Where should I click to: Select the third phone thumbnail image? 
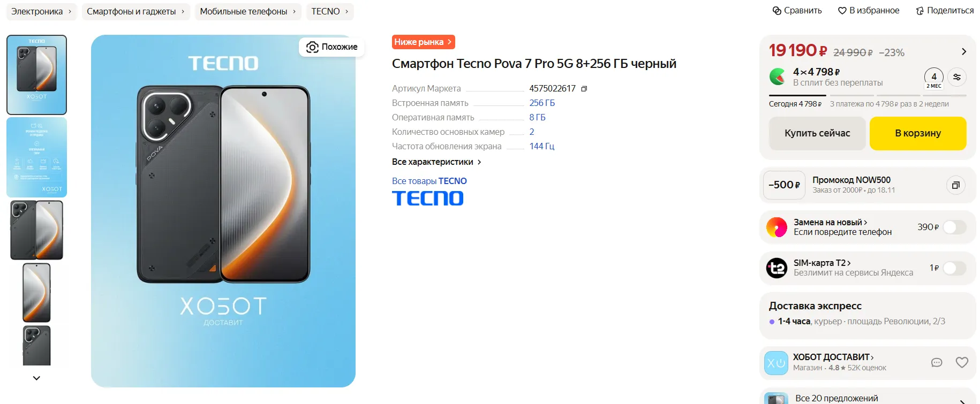pyautogui.click(x=36, y=230)
